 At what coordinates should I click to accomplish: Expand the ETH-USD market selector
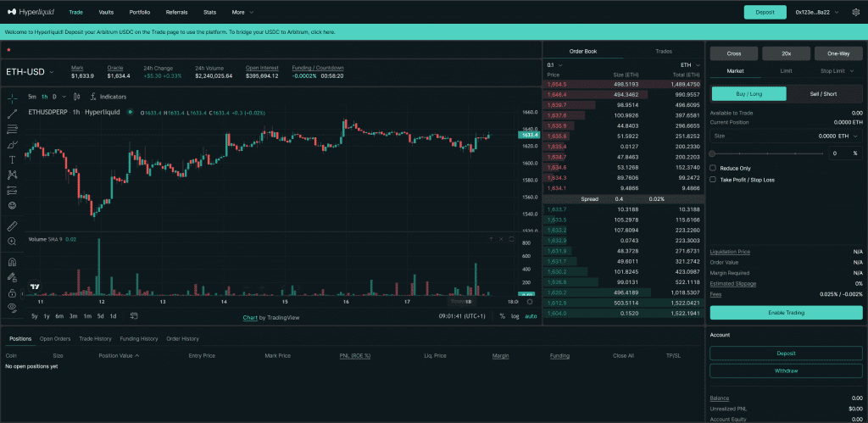point(31,72)
